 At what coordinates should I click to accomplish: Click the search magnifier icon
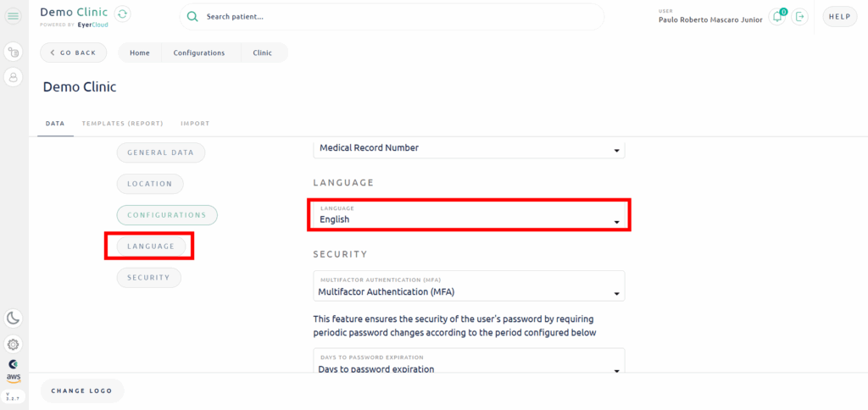pyautogui.click(x=192, y=17)
